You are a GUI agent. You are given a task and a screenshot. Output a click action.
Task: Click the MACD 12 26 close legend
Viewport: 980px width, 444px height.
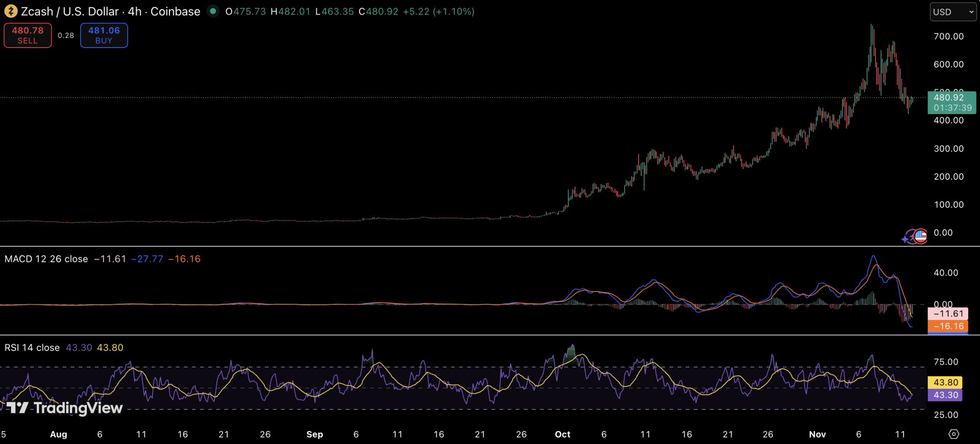(46, 259)
